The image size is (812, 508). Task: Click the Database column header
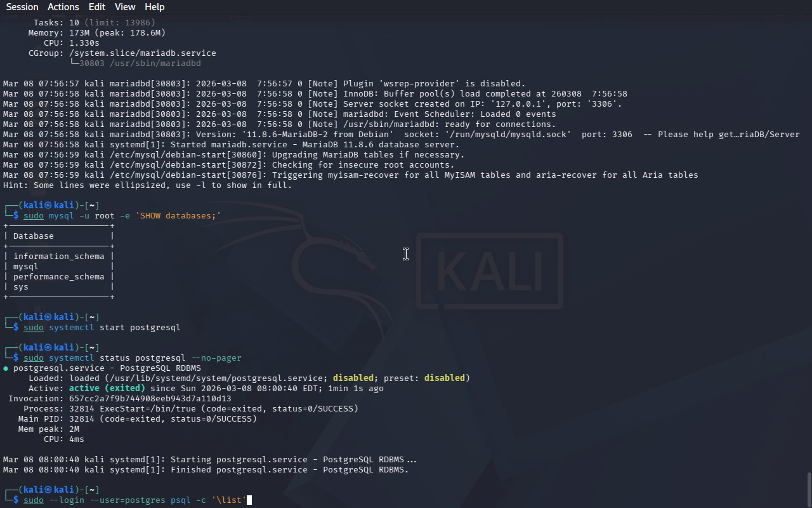[x=34, y=236]
